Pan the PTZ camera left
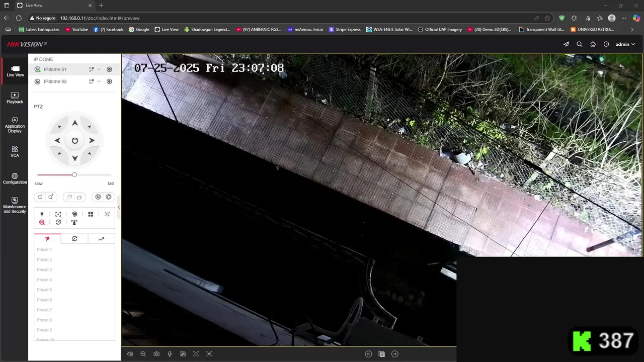This screenshot has width=644, height=362. (x=57, y=141)
